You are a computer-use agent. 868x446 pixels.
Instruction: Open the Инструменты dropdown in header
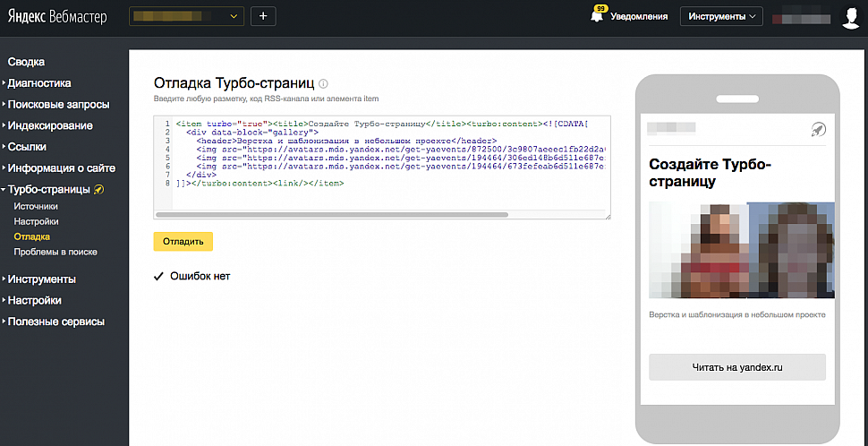coord(721,17)
